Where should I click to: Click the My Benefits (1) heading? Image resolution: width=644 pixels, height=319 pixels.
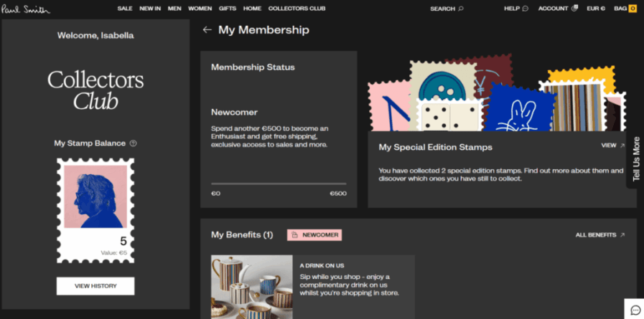pyautogui.click(x=242, y=235)
